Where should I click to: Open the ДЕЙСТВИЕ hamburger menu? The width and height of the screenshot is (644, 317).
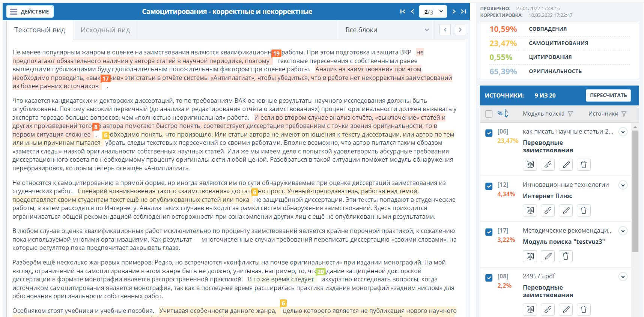30,12
